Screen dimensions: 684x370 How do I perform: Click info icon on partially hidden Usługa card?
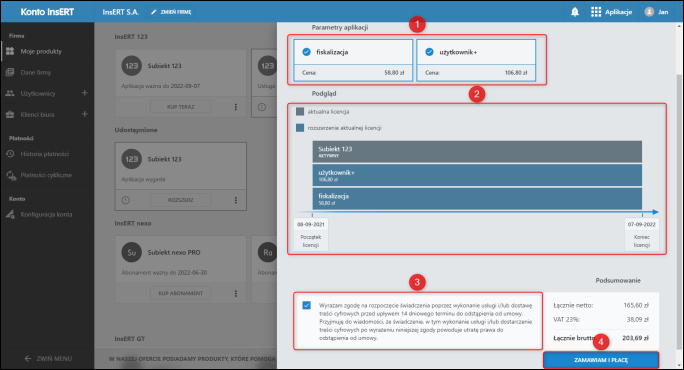pos(262,107)
